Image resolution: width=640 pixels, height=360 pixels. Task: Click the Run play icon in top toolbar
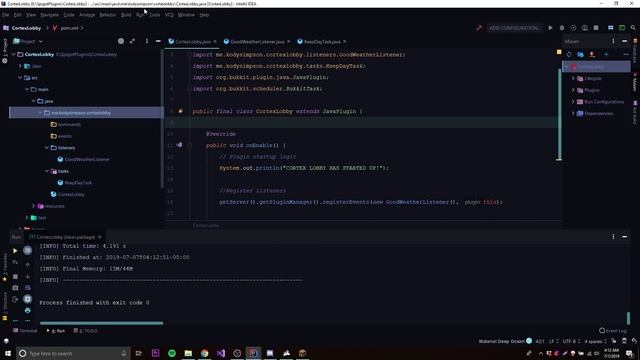(x=550, y=28)
